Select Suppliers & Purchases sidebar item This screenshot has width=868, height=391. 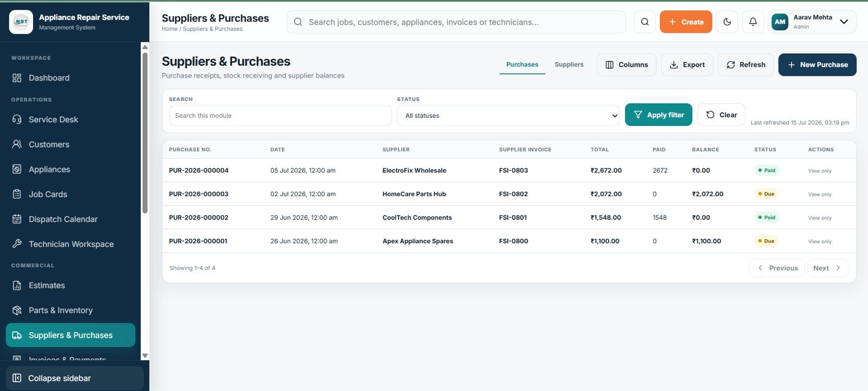coord(71,335)
